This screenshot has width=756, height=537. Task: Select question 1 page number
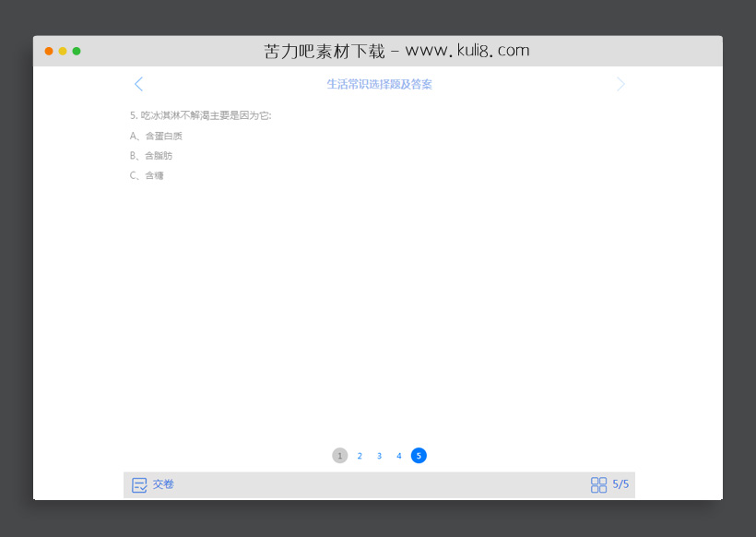click(339, 455)
